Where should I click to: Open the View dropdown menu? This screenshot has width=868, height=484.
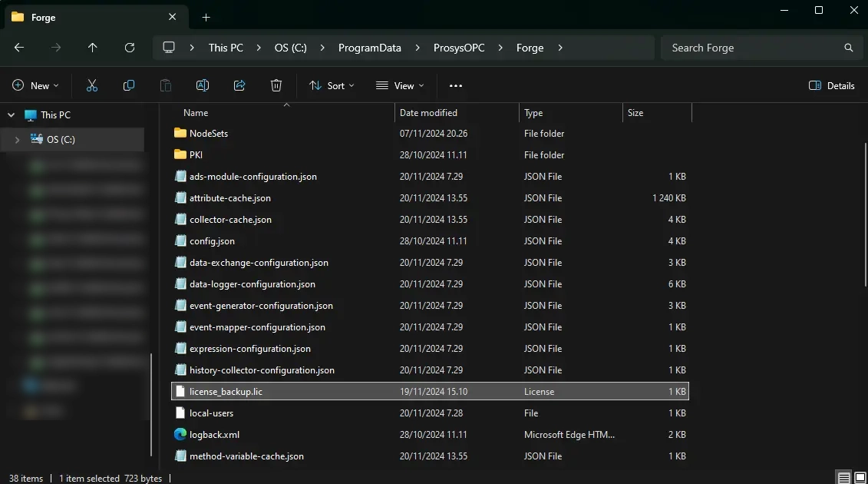[x=400, y=85]
